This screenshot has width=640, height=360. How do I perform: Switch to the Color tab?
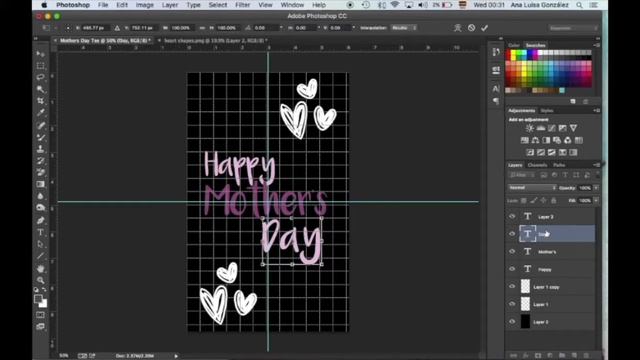[x=514, y=45]
